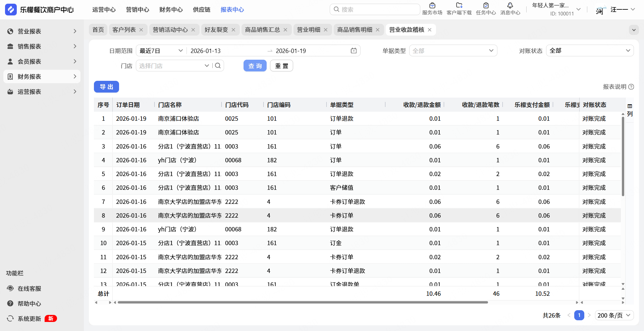
Task: Click the store search magnifier icon
Action: 218,66
